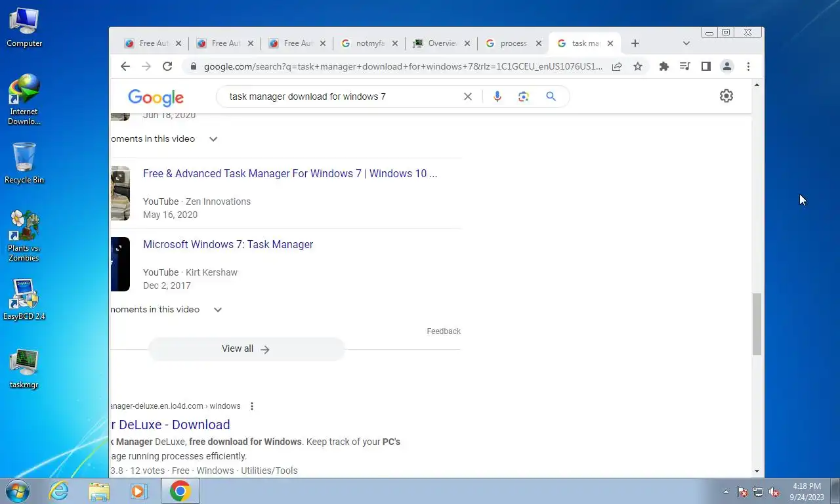The image size is (840, 504).
Task: Select the taskmgr desktop icon
Action: pyautogui.click(x=24, y=369)
